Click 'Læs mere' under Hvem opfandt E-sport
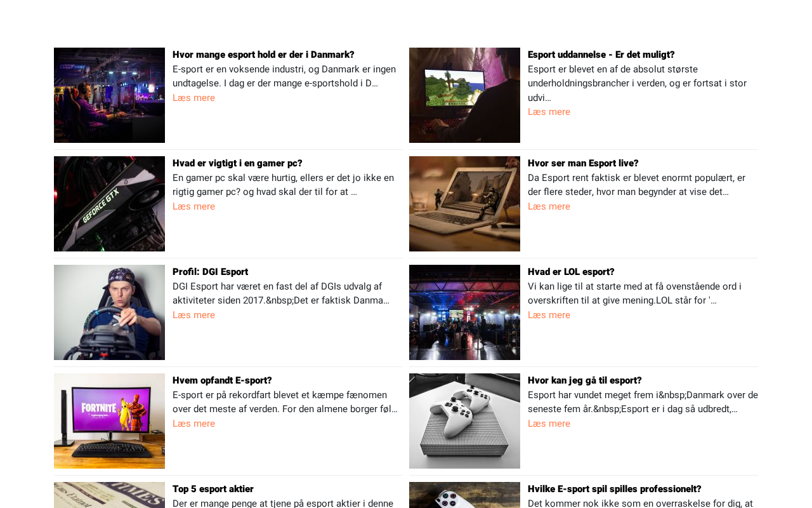Viewport: 812px width, 508px height. (x=193, y=424)
